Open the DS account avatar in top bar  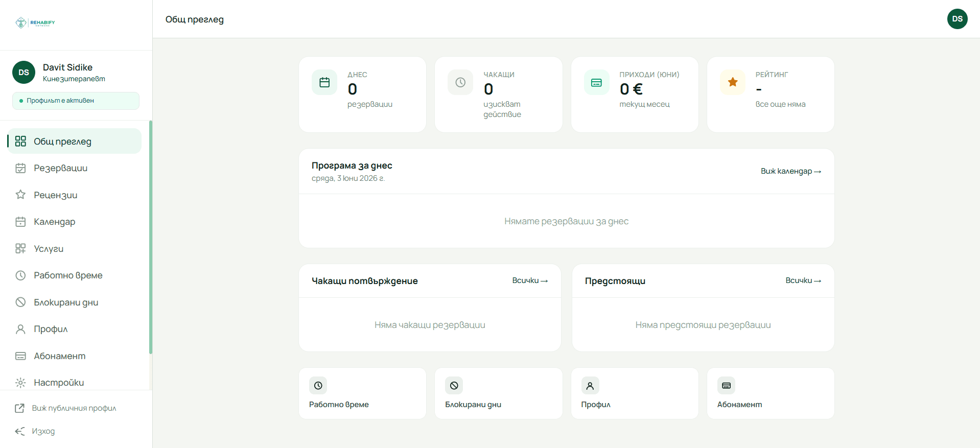point(957,19)
